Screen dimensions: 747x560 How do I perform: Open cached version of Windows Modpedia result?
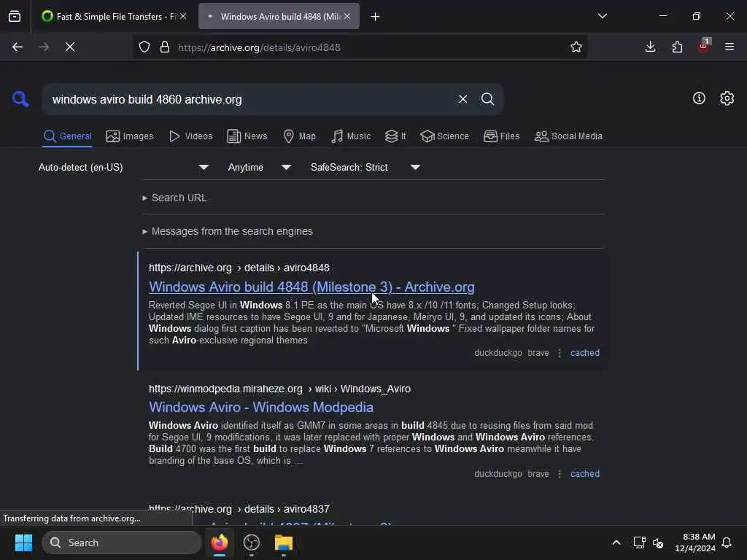coord(585,474)
